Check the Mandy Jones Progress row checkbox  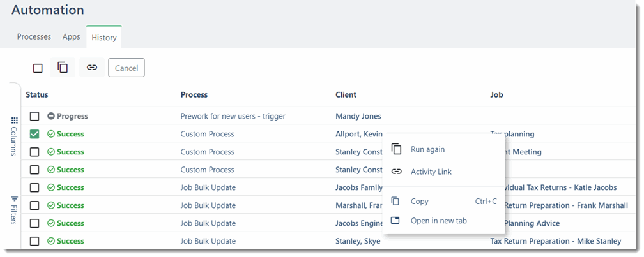[34, 116]
